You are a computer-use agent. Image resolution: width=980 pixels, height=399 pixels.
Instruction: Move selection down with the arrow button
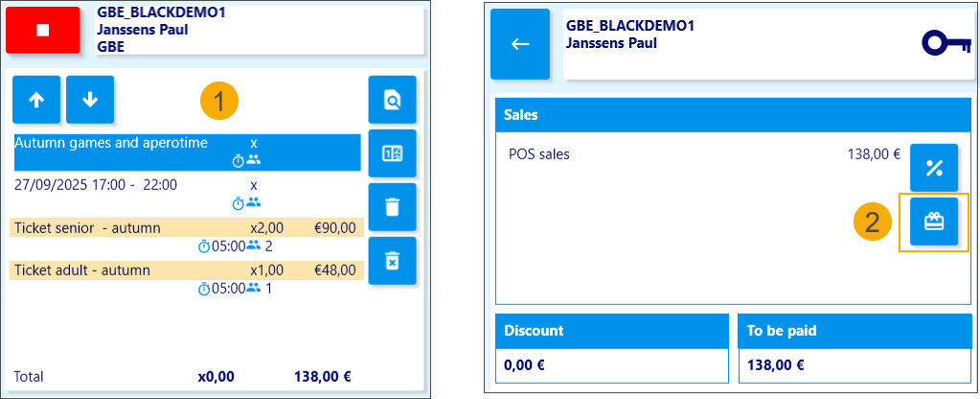pos(90,100)
